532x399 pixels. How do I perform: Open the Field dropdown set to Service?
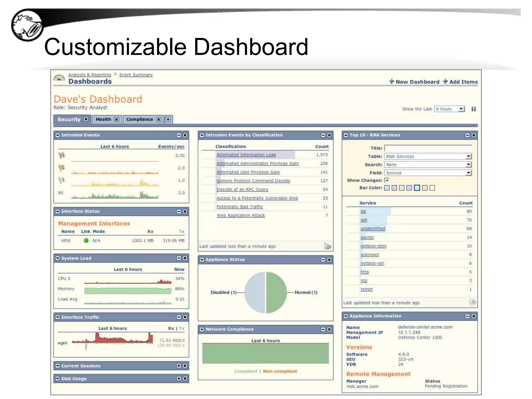pos(428,173)
